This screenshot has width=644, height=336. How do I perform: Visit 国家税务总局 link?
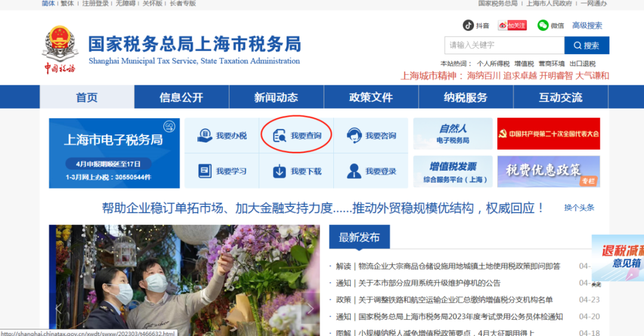pyautogui.click(x=498, y=4)
